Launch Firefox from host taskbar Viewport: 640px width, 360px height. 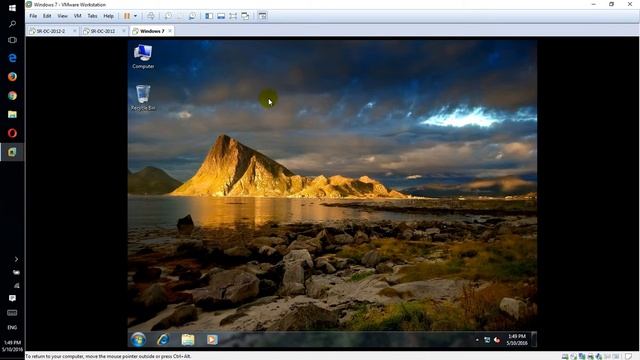tap(12, 77)
